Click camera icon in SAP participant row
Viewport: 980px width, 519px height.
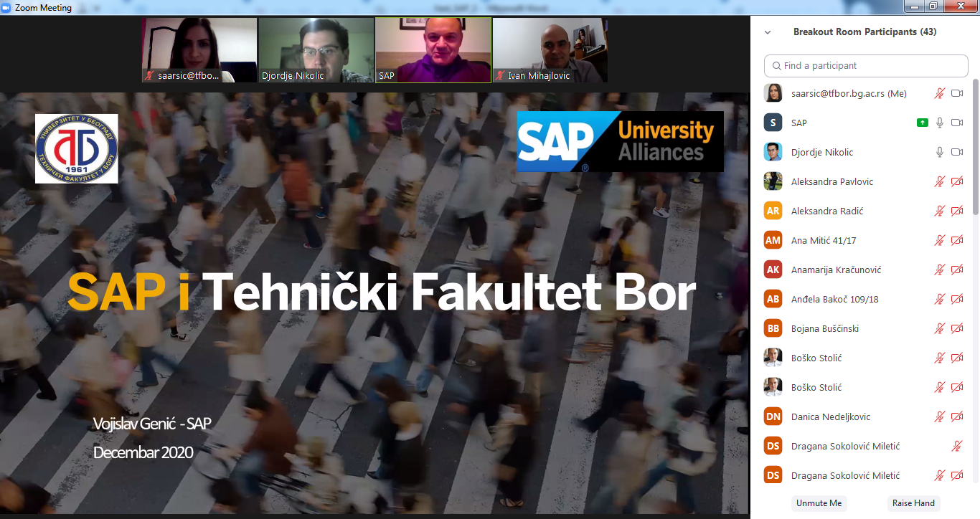(x=956, y=123)
